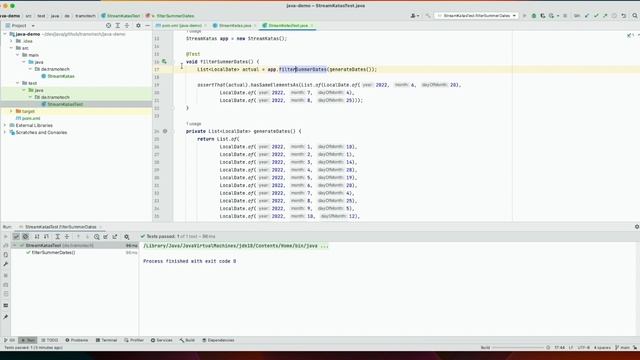This screenshot has height=360, width=640.
Task: Click sort alphabetically icon in Run toolbar
Action: [x=37, y=236]
